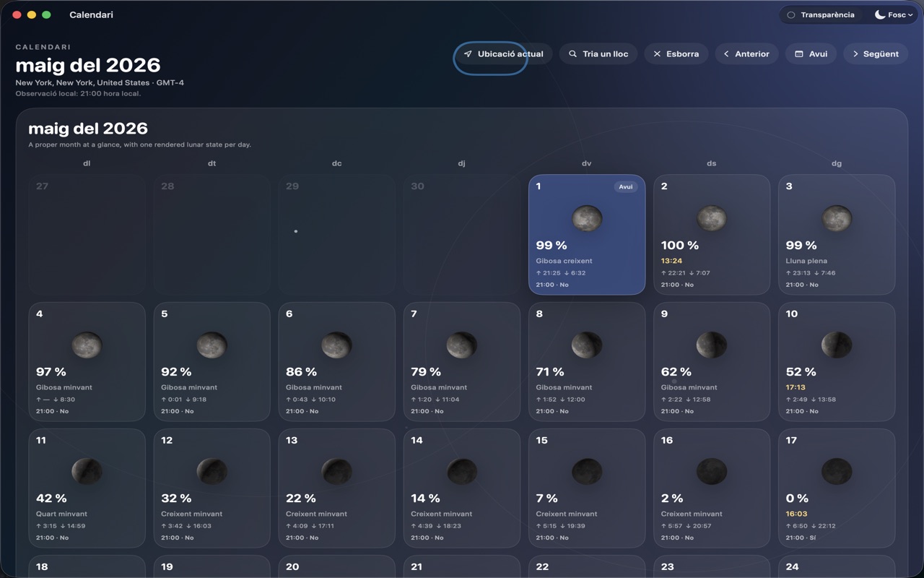Click the moon image on day 7
924x578 pixels.
(461, 345)
